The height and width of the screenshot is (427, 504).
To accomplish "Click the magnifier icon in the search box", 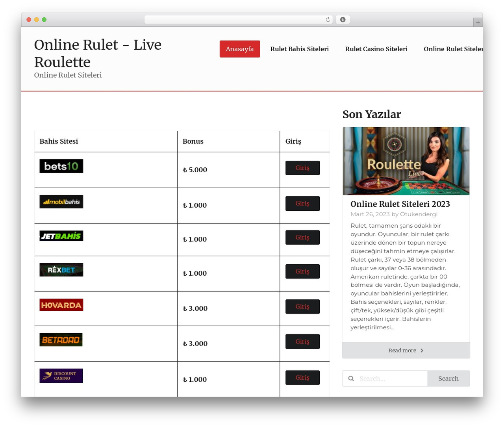I will pyautogui.click(x=351, y=379).
